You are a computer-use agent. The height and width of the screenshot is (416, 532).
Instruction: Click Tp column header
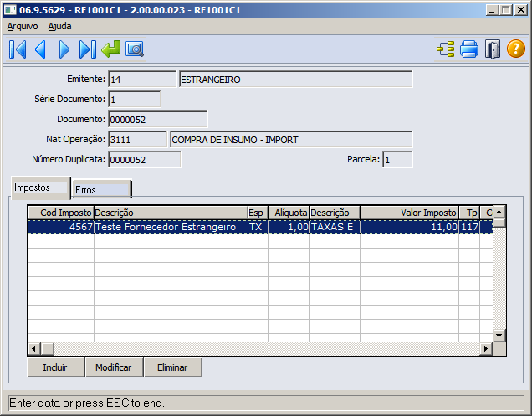coord(469,213)
